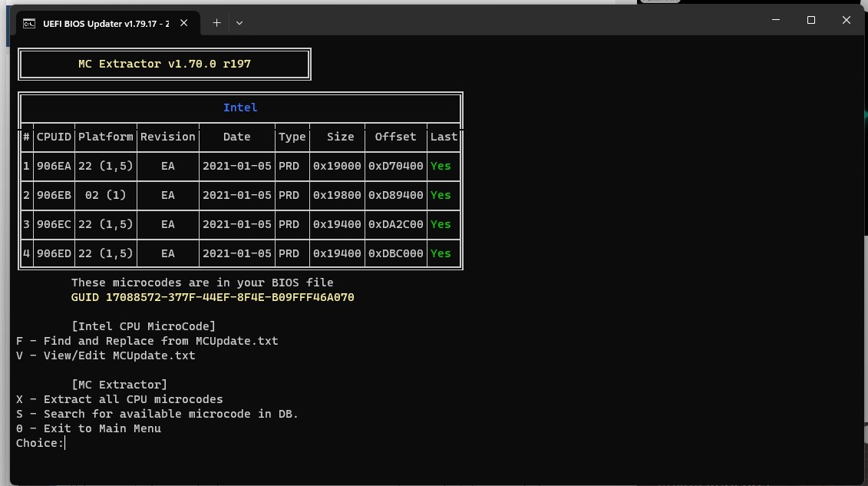The width and height of the screenshot is (868, 486).
Task: Click 'F - Find and Replace from MCUpdate.txt'
Action: click(147, 341)
